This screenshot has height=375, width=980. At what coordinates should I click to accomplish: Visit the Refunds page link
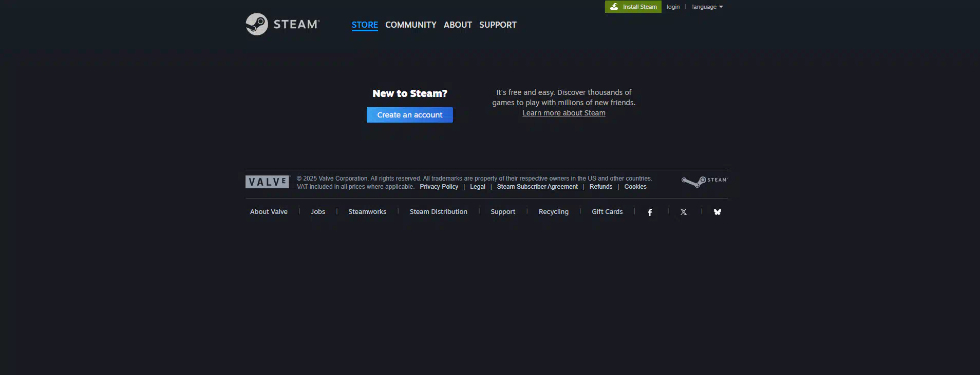(600, 187)
